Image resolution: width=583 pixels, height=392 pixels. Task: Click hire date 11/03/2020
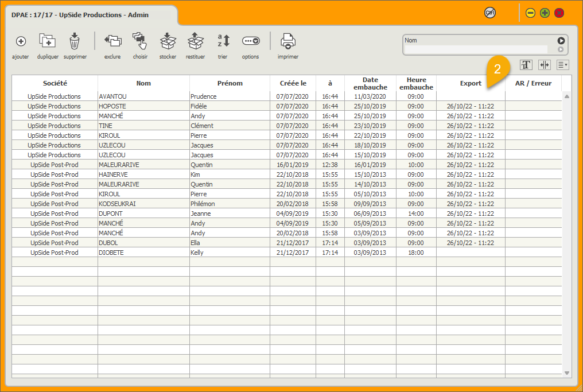(x=370, y=96)
